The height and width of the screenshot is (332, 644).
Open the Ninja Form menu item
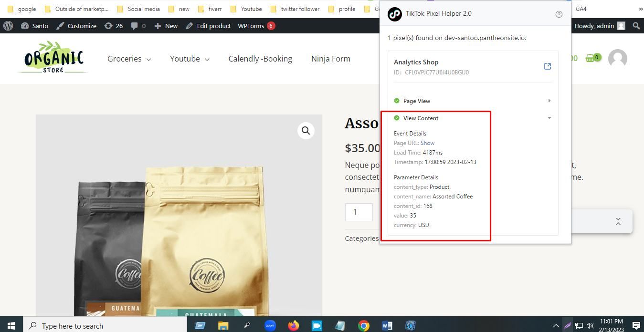[330, 59]
